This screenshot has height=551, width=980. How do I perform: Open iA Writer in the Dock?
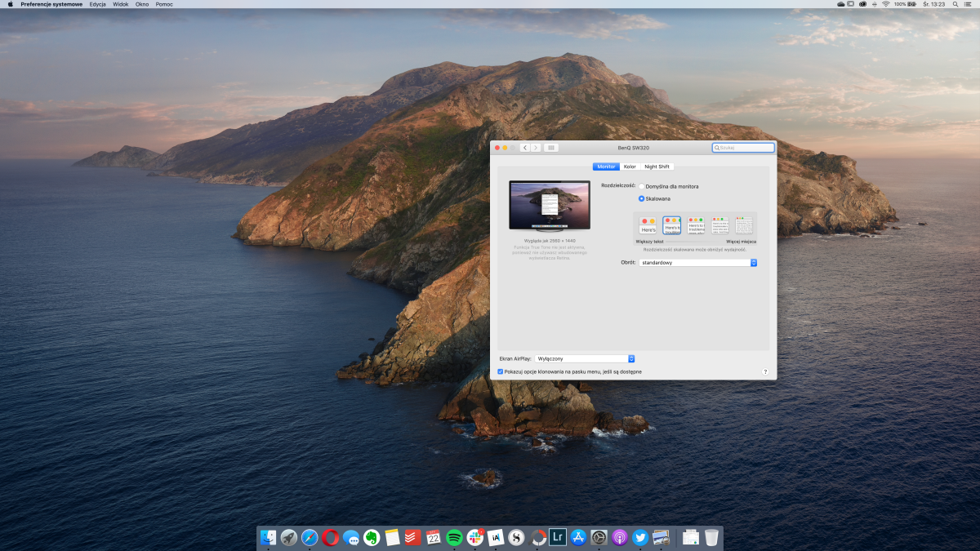point(496,537)
